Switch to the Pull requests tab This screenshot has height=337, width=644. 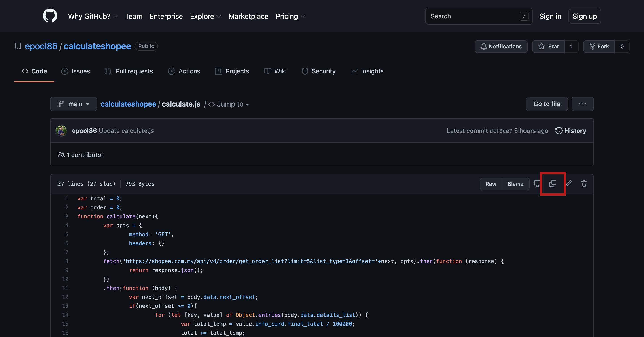(129, 71)
